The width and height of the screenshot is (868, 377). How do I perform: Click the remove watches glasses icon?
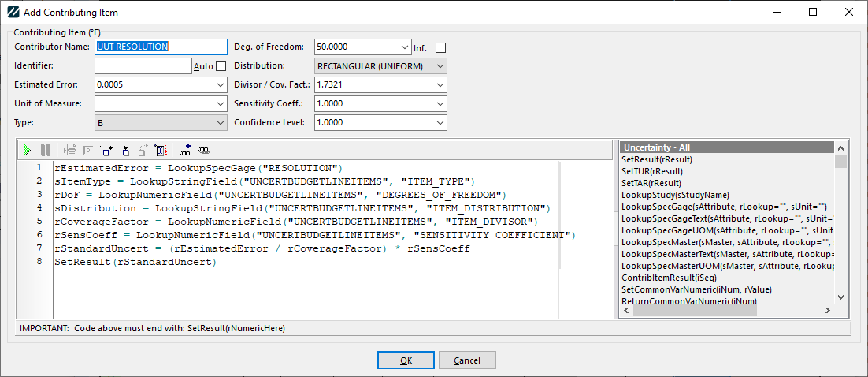[x=203, y=149]
